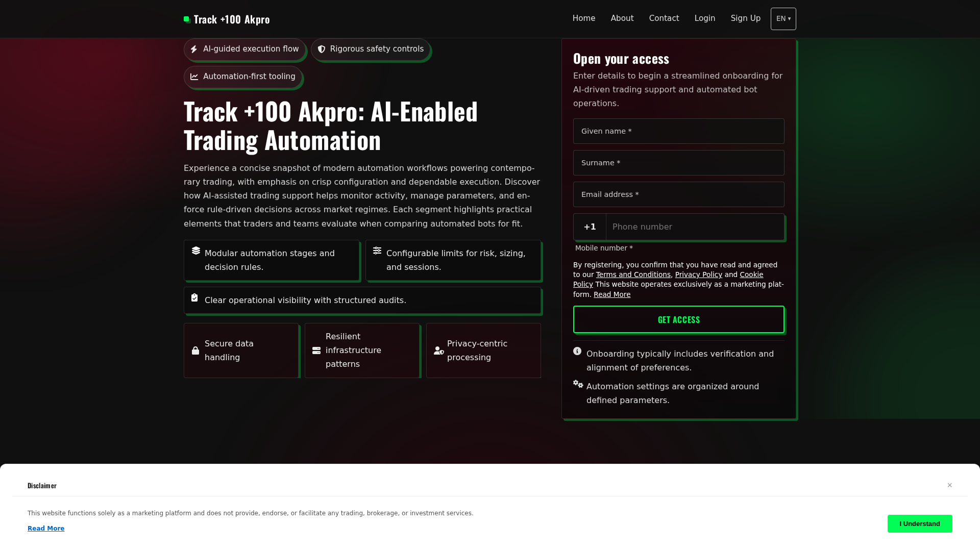Click Read More in the Disclaimer banner

coord(46,529)
